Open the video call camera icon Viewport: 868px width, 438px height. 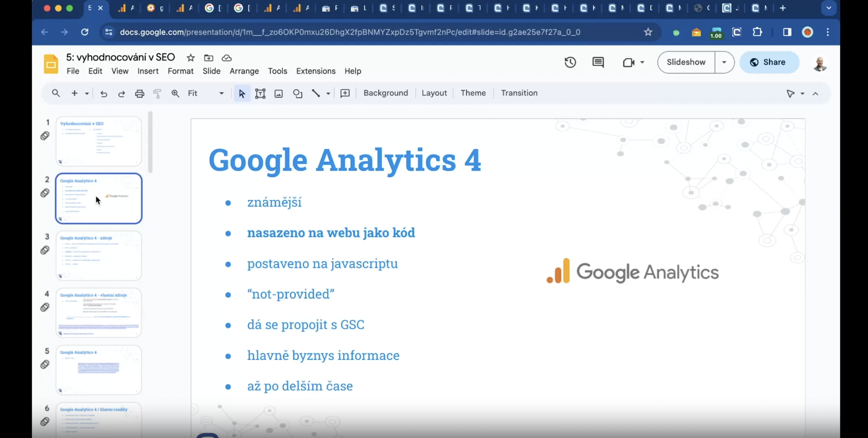pos(629,62)
